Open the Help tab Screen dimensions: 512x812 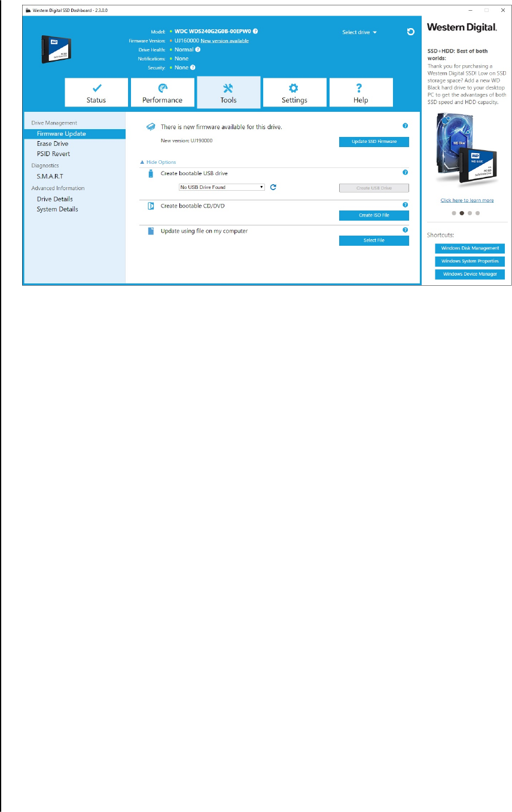(361, 93)
